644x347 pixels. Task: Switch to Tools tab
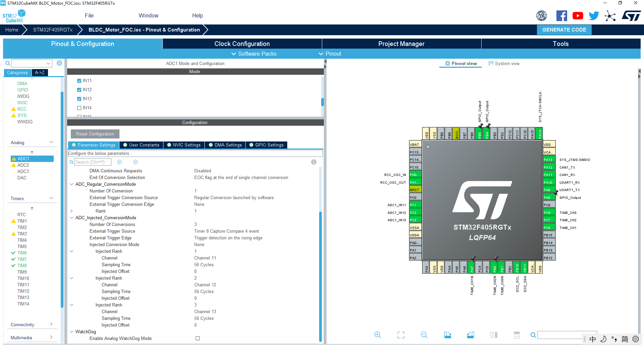coord(561,44)
